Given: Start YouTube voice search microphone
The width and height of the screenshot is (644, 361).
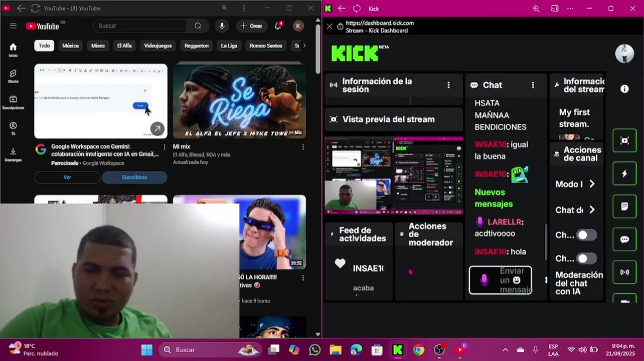Looking at the screenshot, I should click(x=222, y=26).
